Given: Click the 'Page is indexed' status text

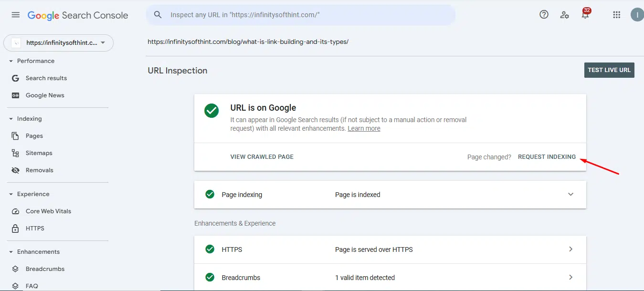Looking at the screenshot, I should click(358, 195).
